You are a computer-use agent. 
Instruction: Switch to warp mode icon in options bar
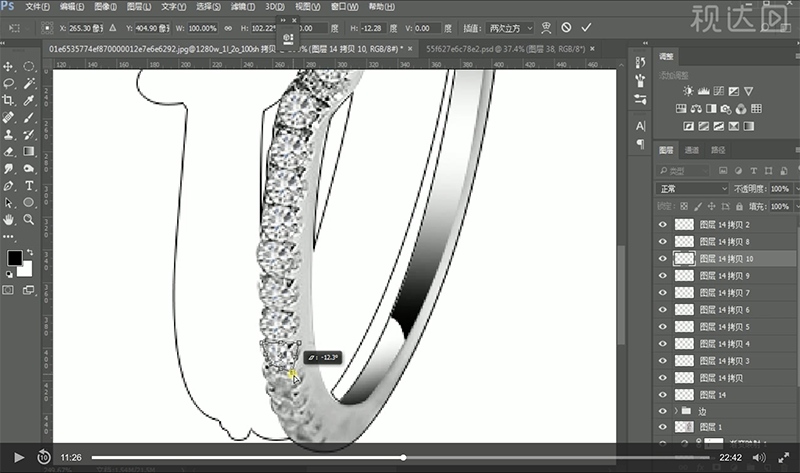click(x=546, y=28)
